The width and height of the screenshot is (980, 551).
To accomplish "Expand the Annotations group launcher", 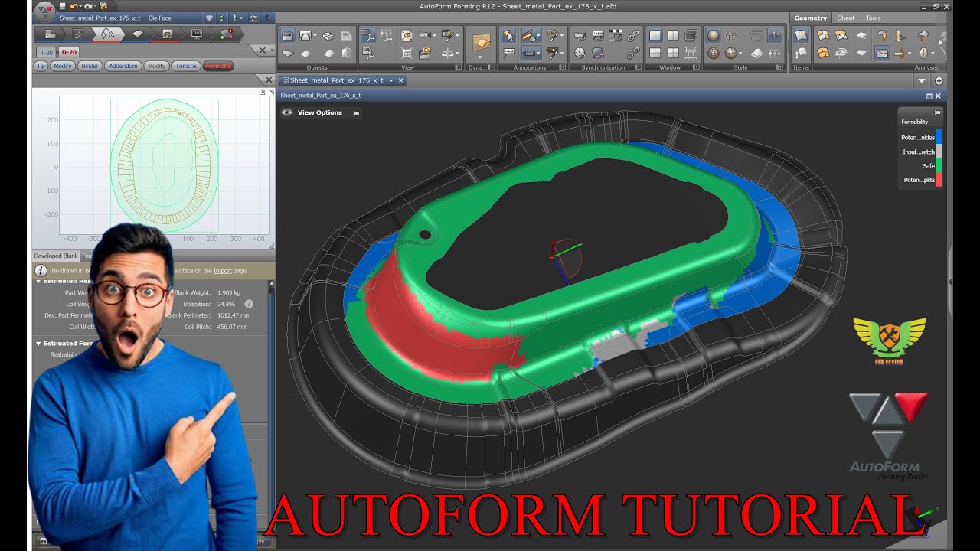I will [x=563, y=67].
